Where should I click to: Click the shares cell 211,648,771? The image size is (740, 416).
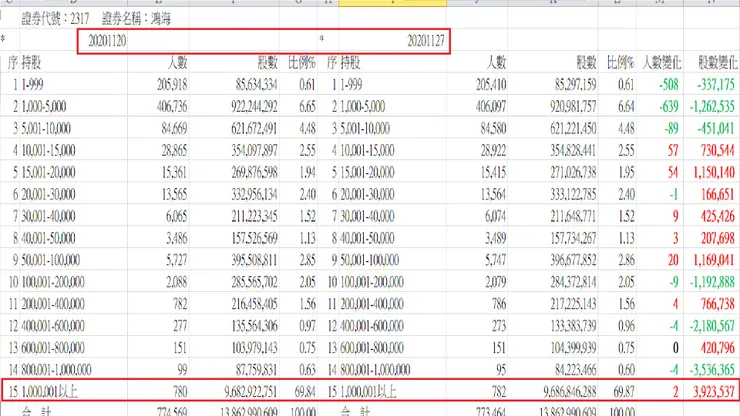click(x=573, y=216)
